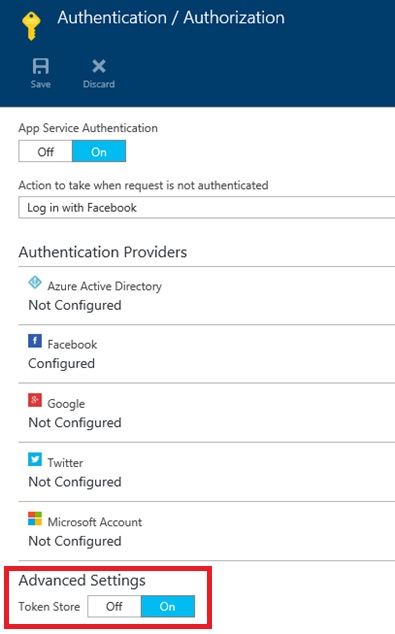The height and width of the screenshot is (634, 395).
Task: Click the Twitter bird icon
Action: tap(35, 459)
